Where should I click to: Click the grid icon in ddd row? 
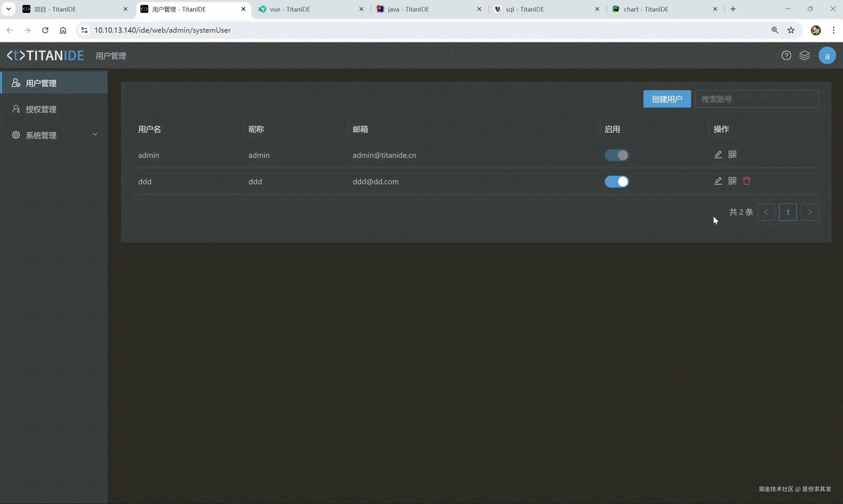(732, 181)
